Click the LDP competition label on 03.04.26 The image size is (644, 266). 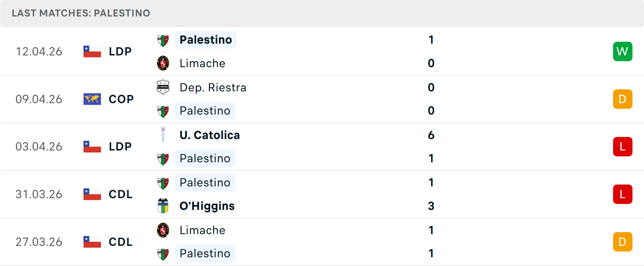click(x=120, y=147)
